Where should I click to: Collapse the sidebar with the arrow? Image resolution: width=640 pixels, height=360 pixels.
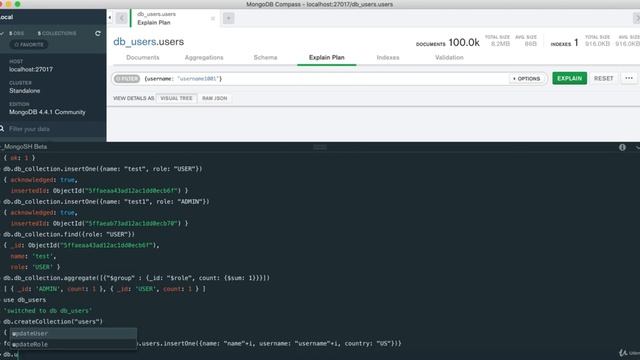(110, 18)
